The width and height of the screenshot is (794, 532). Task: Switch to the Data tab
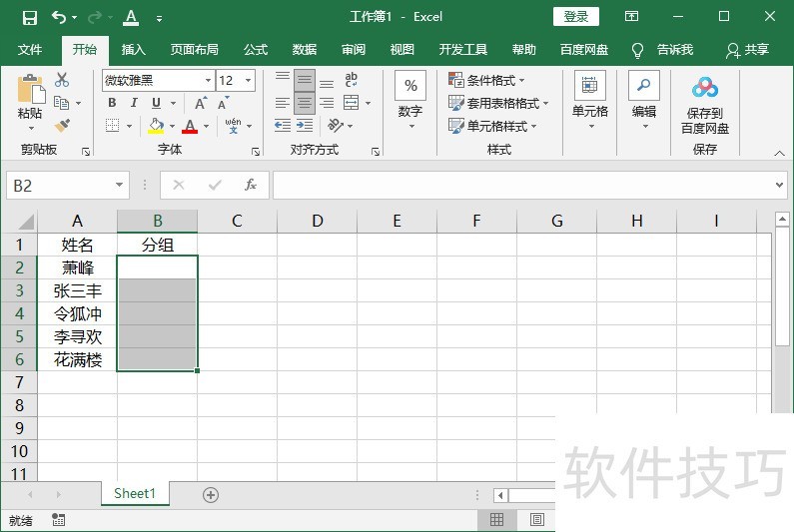point(305,50)
